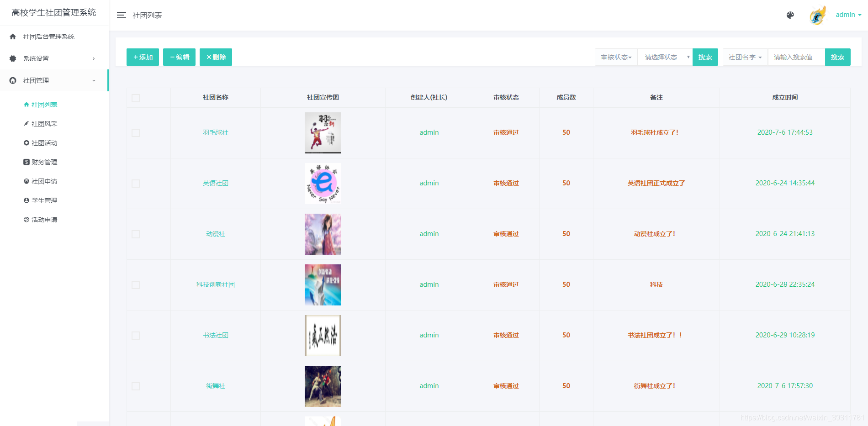The image size is (868, 426).
Task: Open the admin user dropdown
Action: [848, 15]
